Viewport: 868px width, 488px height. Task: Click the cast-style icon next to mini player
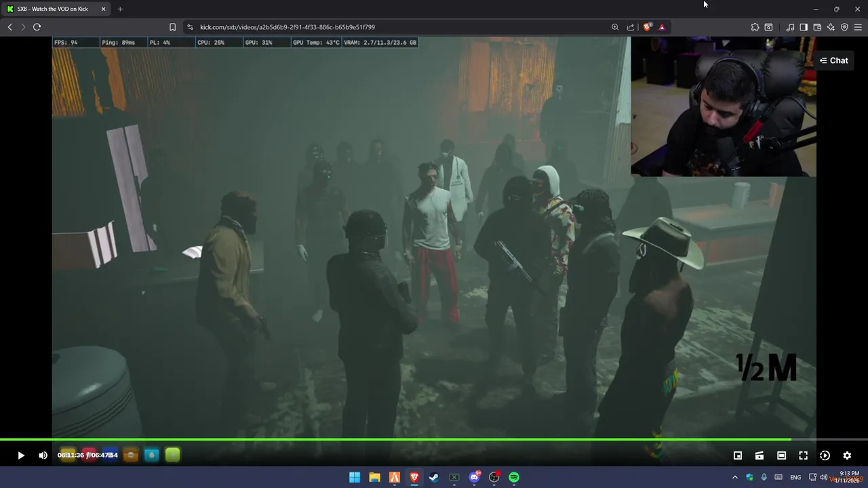click(759, 455)
